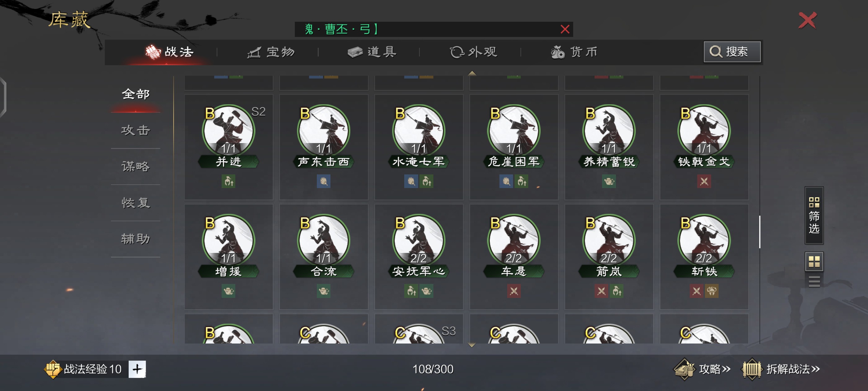Click the 搜索 search button
The height and width of the screenshot is (391, 868).
tap(732, 52)
